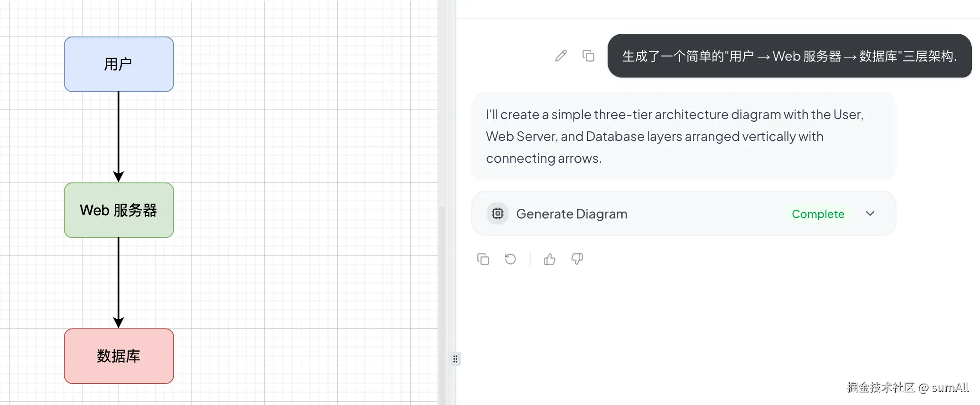The width and height of the screenshot is (980, 405).
Task: Click the chip icon next to Generate Diagram
Action: 498,213
